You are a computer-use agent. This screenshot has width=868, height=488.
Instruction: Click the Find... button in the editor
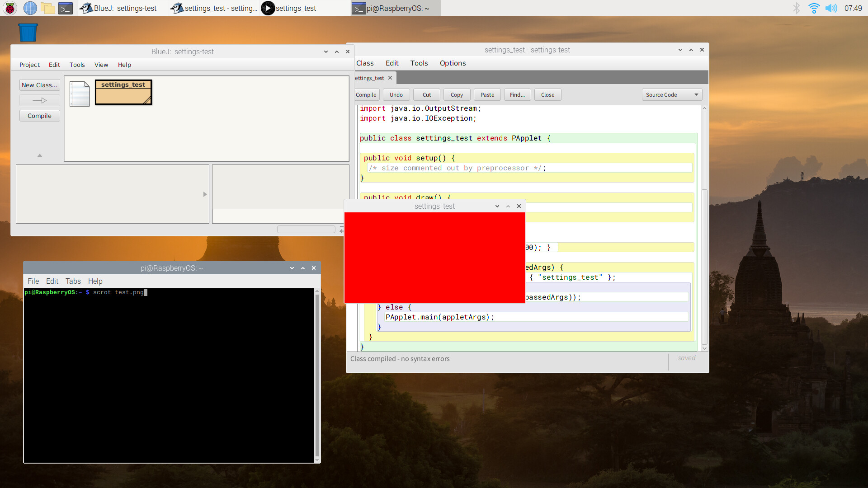click(x=518, y=95)
